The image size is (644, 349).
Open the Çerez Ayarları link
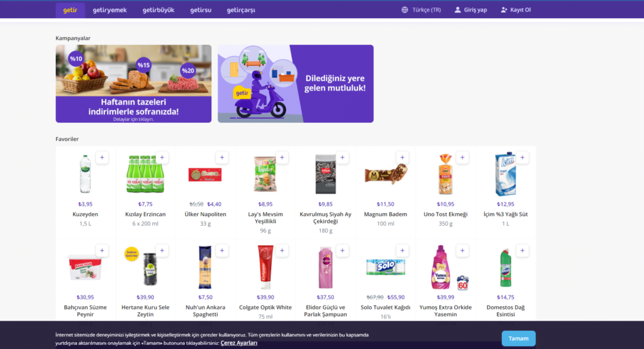pos(238,343)
